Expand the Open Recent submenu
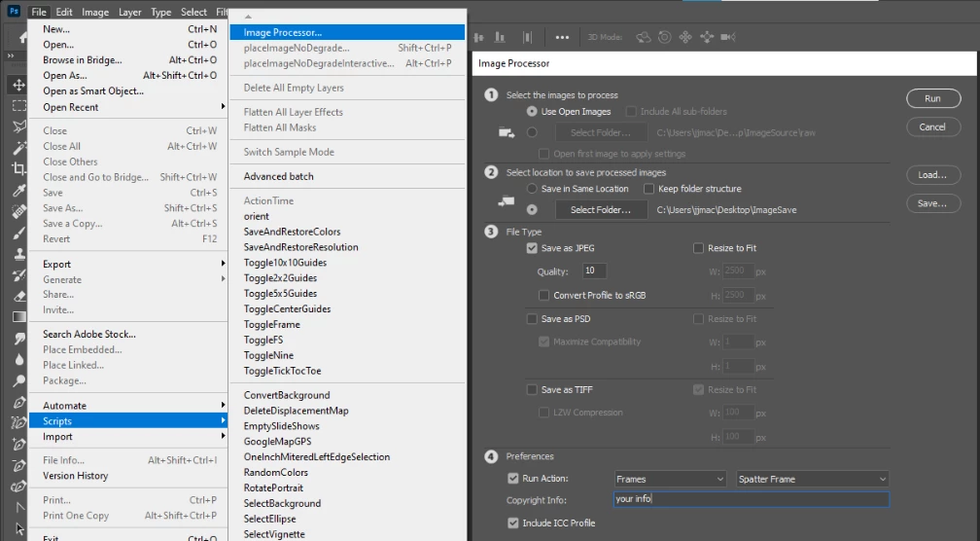This screenshot has width=980, height=541. [x=128, y=107]
